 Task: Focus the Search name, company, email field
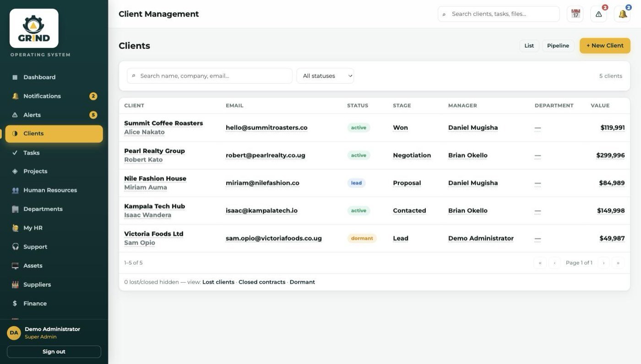pyautogui.click(x=210, y=76)
